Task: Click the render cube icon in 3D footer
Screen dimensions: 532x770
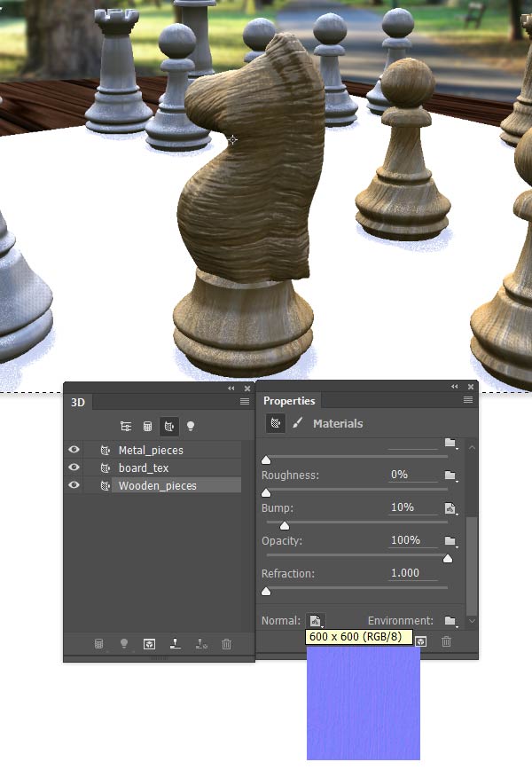Action: [x=149, y=644]
